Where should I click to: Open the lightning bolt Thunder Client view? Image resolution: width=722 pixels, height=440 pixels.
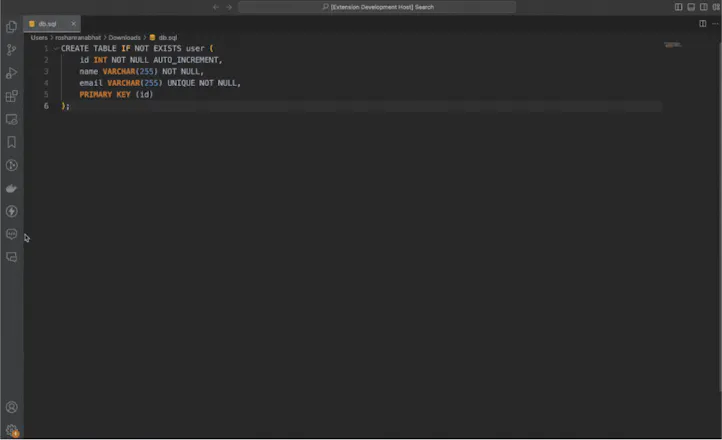click(x=12, y=211)
